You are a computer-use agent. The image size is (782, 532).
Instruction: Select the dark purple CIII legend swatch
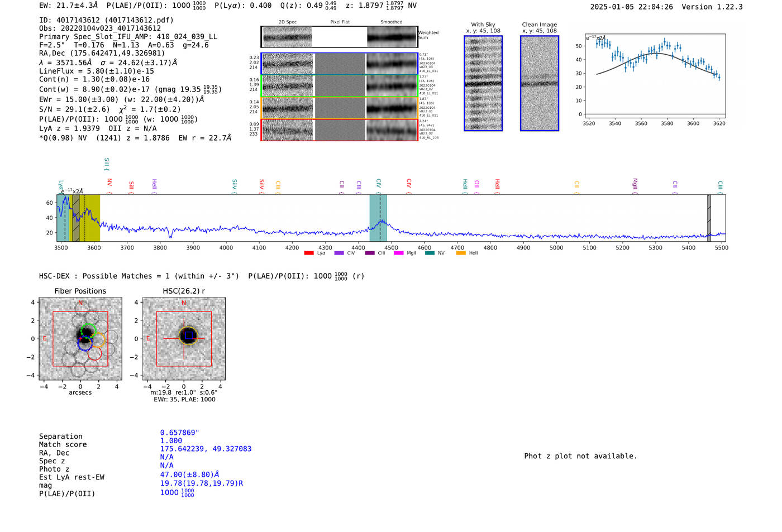pyautogui.click(x=370, y=253)
